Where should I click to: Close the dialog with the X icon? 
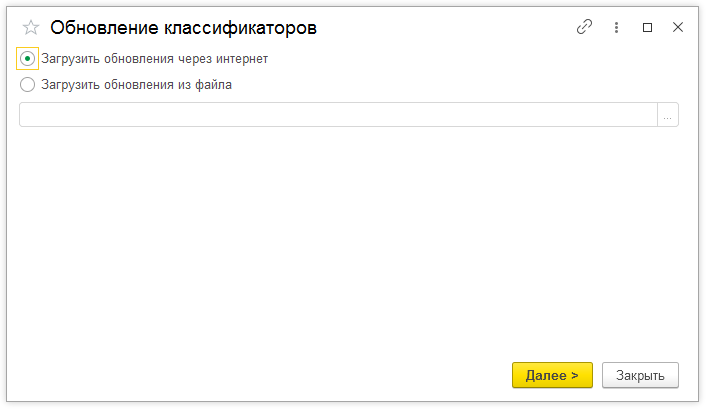pyautogui.click(x=677, y=28)
